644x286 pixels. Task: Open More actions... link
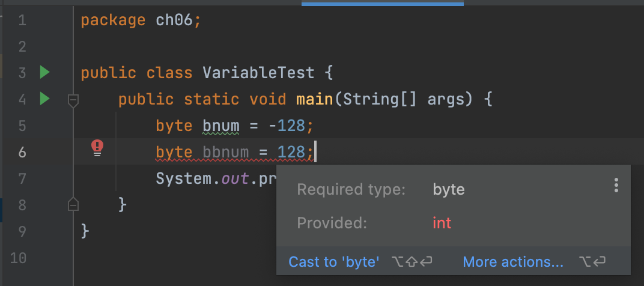(x=513, y=262)
